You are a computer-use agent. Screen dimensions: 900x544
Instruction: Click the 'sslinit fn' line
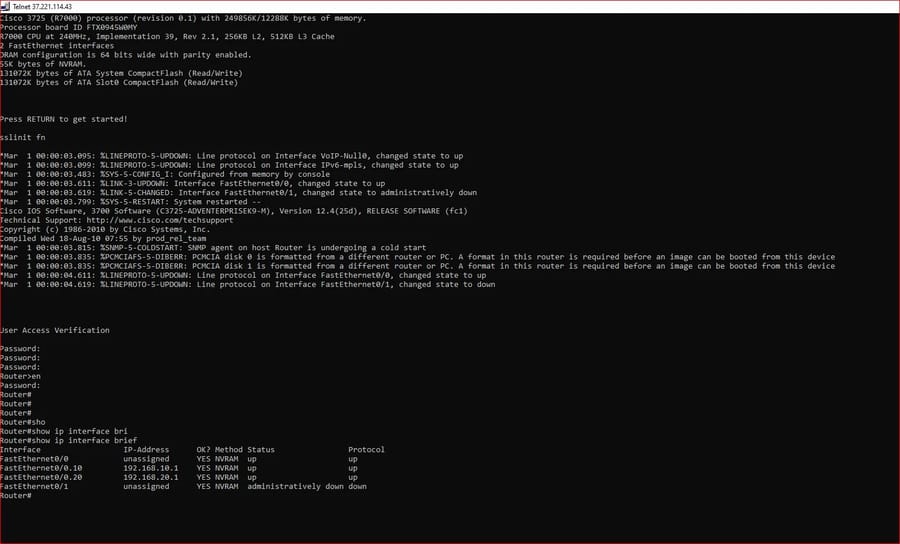point(22,138)
